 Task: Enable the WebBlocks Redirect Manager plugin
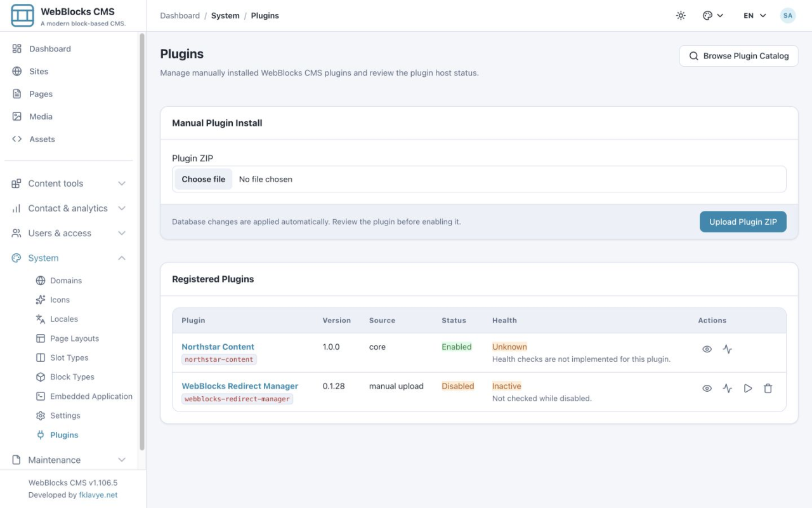748,389
